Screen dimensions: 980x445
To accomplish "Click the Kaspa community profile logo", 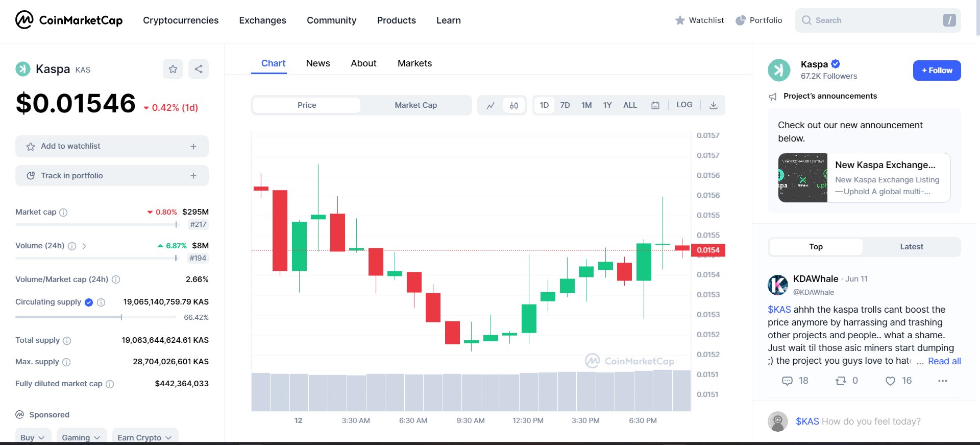I will (779, 70).
